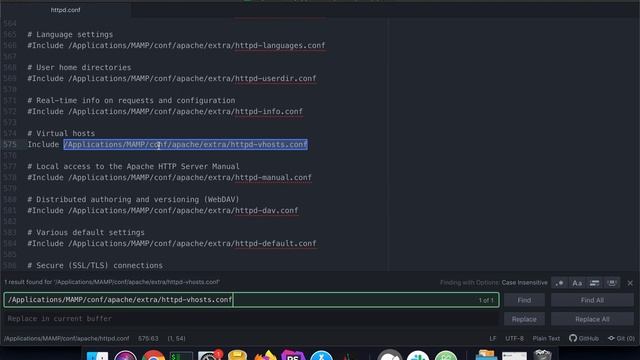This screenshot has height=360, width=640.
Task: Click the highlighted httpd-vhosts.conf include path
Action: coord(185,144)
